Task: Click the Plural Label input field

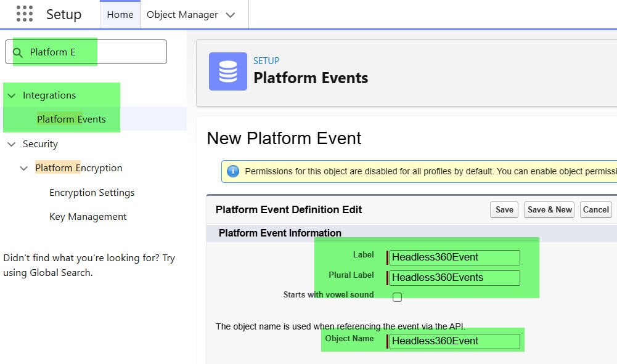Action: (x=454, y=278)
